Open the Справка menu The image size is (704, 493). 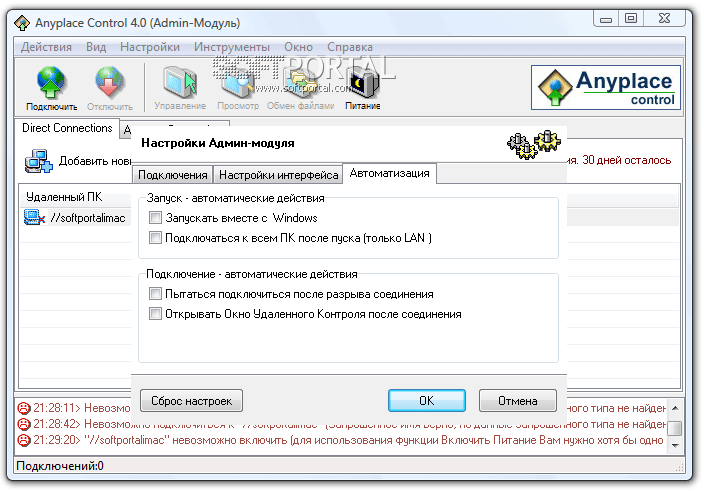[350, 47]
